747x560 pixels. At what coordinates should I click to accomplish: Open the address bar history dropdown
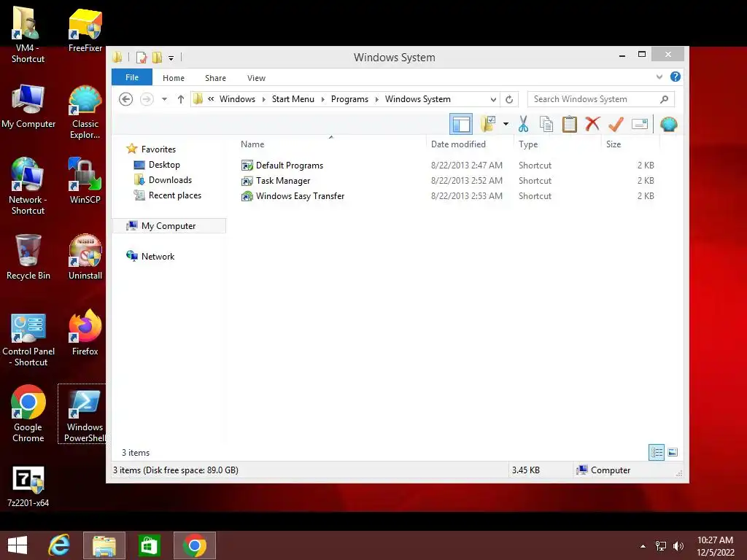click(x=493, y=99)
